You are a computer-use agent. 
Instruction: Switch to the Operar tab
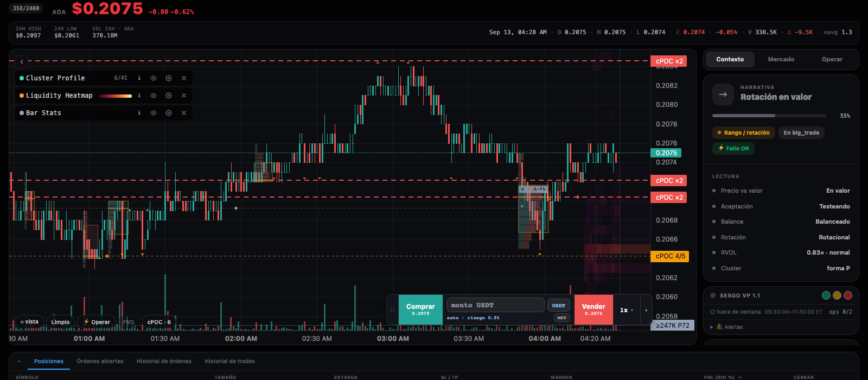tap(832, 59)
